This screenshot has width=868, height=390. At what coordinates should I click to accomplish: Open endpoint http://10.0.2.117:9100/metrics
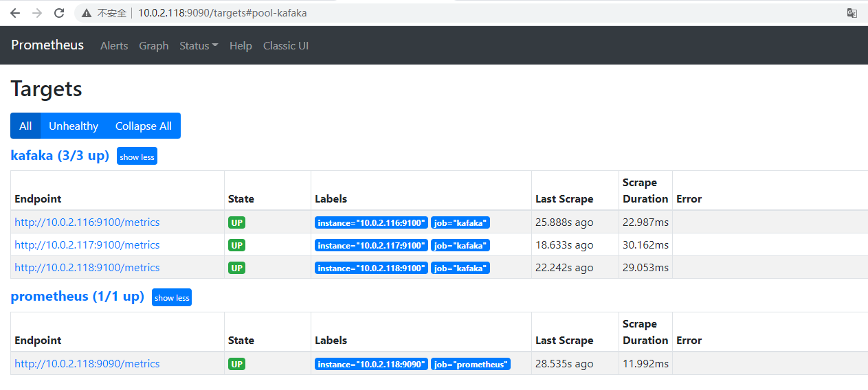(87, 244)
